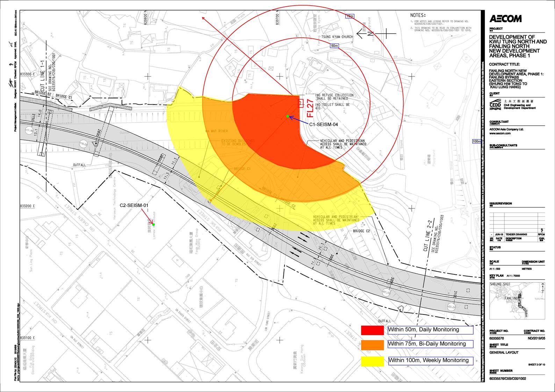Click the '50m' radius label box
The width and height of the screenshot is (555, 392).
coord(334,46)
